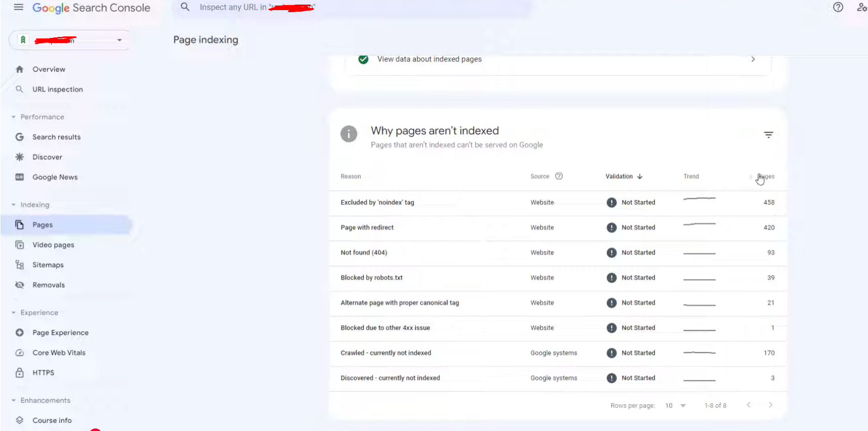Go to next page of results
Image resolution: width=868 pixels, height=431 pixels.
pos(770,405)
